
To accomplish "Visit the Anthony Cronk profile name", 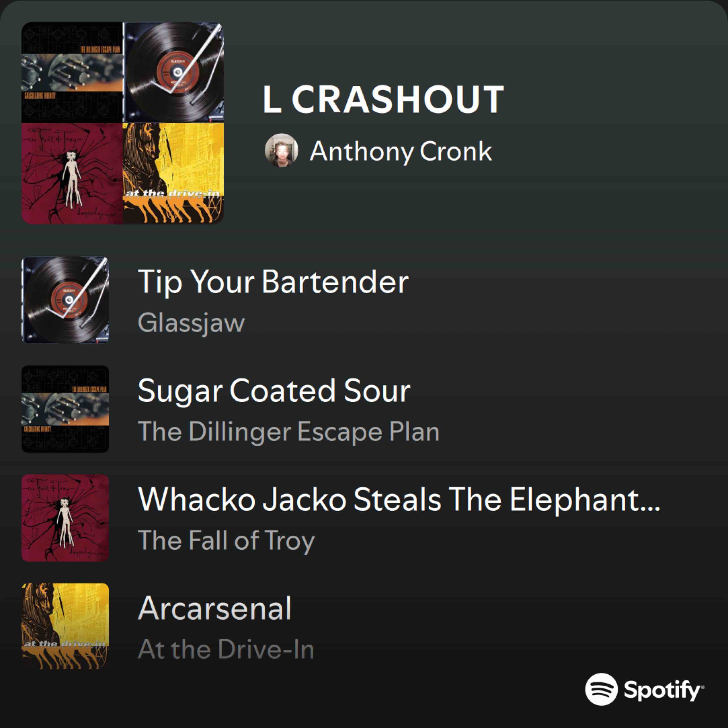I will click(401, 151).
